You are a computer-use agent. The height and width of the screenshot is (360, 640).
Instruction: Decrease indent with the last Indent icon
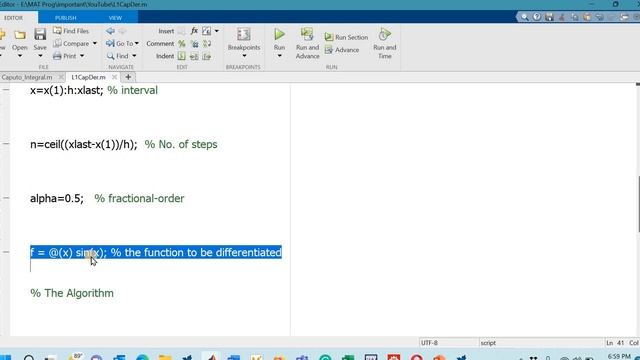click(207, 56)
